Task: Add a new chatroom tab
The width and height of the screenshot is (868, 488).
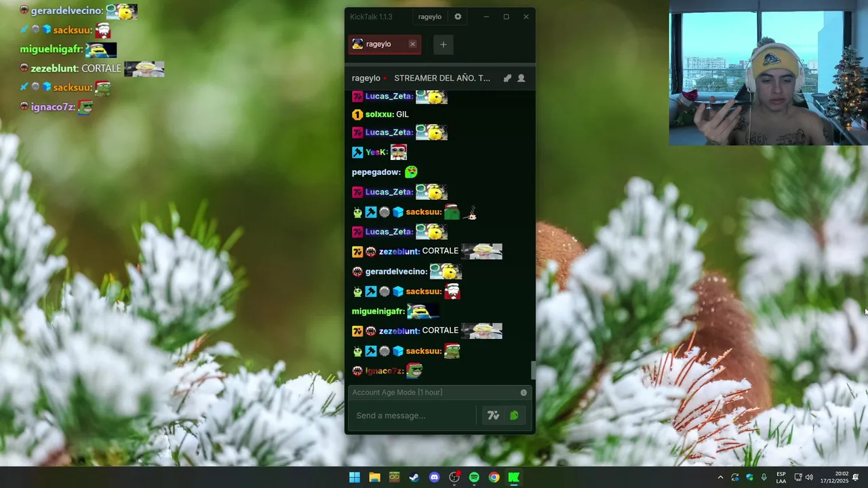Action: 443,45
